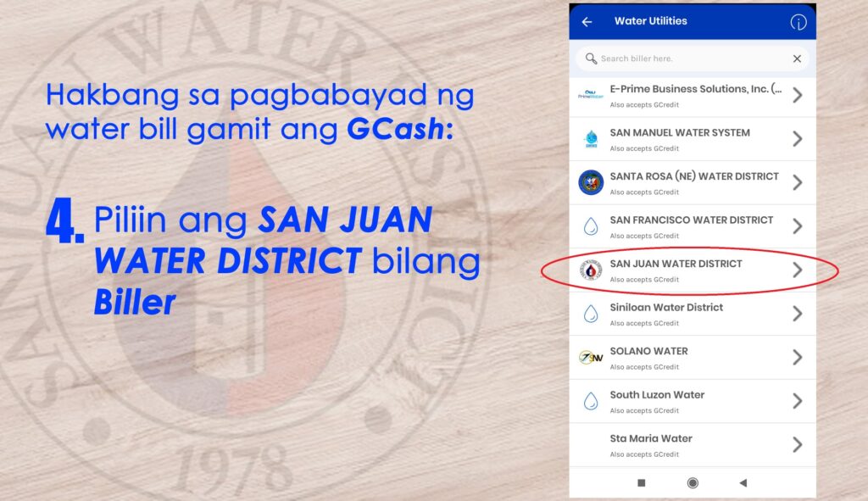
Task: Tap the back arrow in Water Utilities header
Action: click(x=587, y=21)
